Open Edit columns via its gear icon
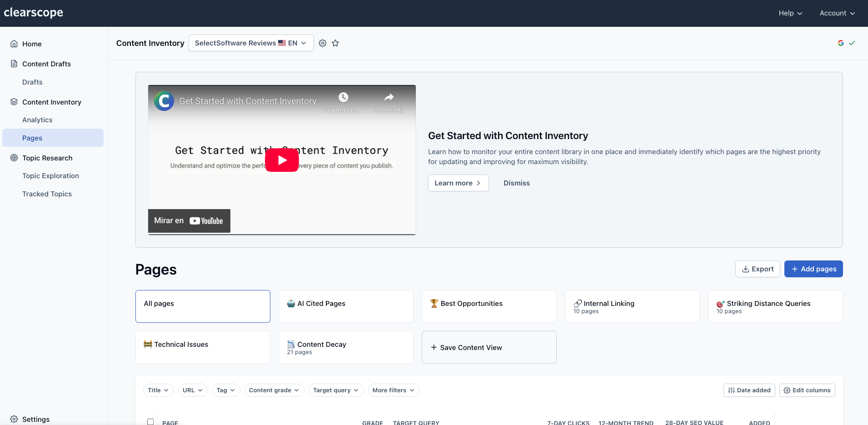868x425 pixels. [x=788, y=390]
